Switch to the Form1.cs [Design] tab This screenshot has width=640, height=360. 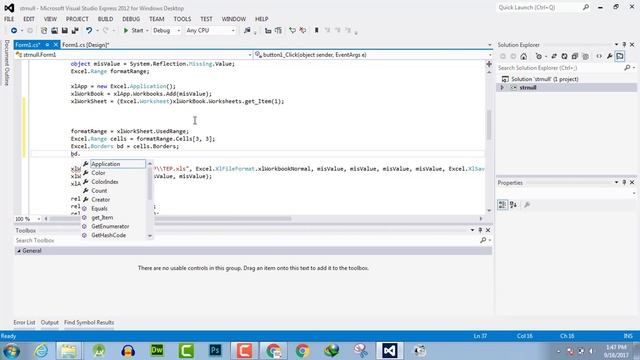tap(86, 45)
